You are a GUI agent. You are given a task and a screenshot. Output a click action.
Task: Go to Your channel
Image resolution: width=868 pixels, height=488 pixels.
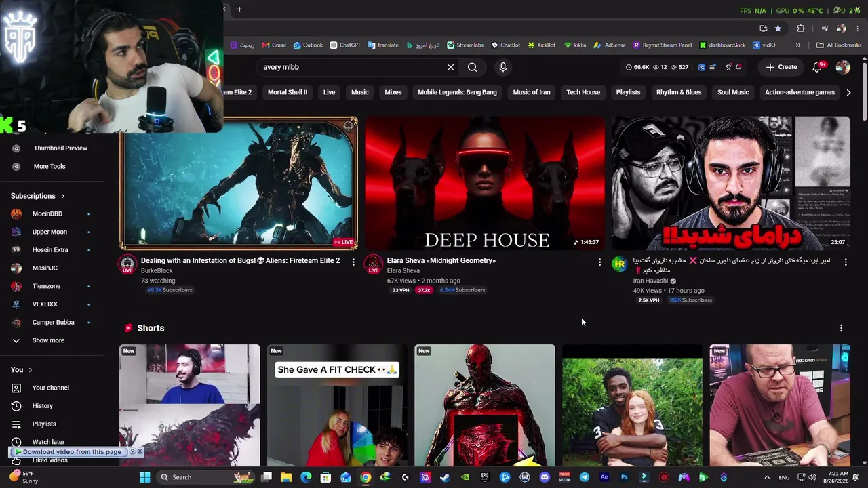[x=51, y=388]
